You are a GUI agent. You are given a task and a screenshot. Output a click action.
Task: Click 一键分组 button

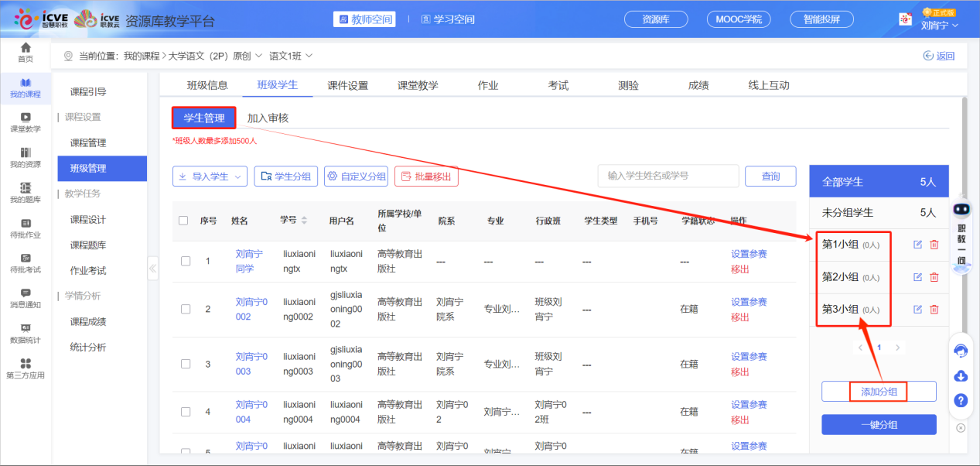pos(879,425)
